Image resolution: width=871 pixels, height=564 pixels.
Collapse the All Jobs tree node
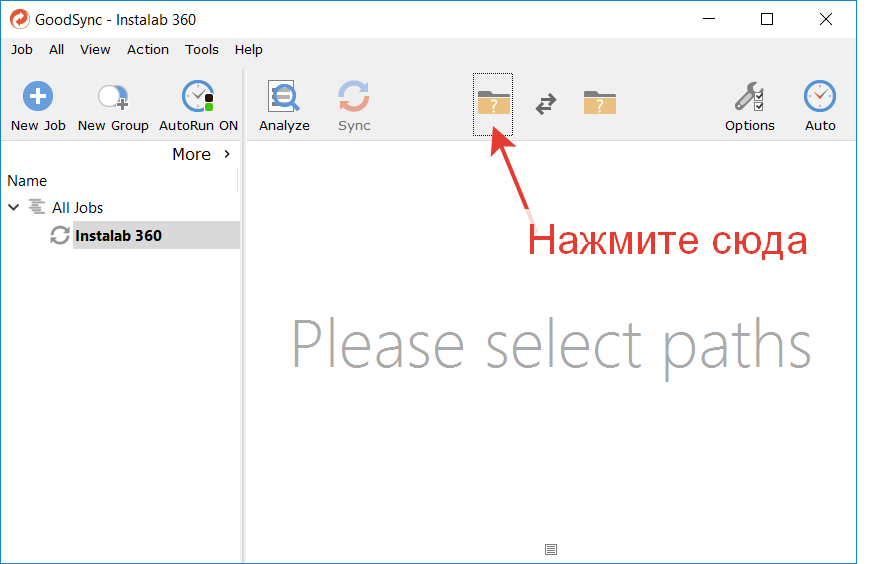point(14,207)
